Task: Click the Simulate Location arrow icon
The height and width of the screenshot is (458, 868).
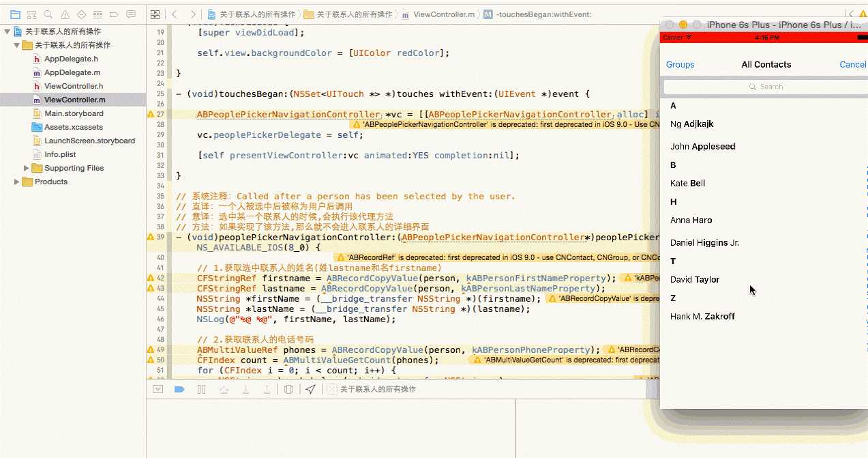Action: pyautogui.click(x=310, y=389)
